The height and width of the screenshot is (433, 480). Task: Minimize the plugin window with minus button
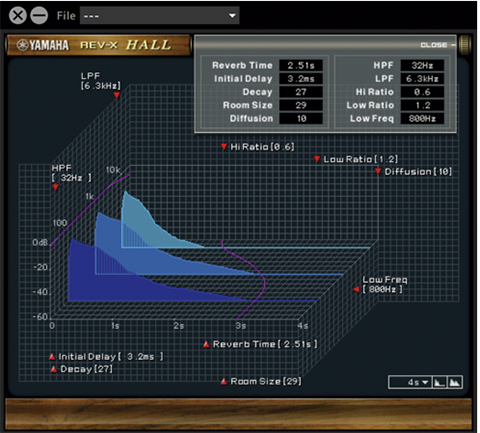(39, 16)
